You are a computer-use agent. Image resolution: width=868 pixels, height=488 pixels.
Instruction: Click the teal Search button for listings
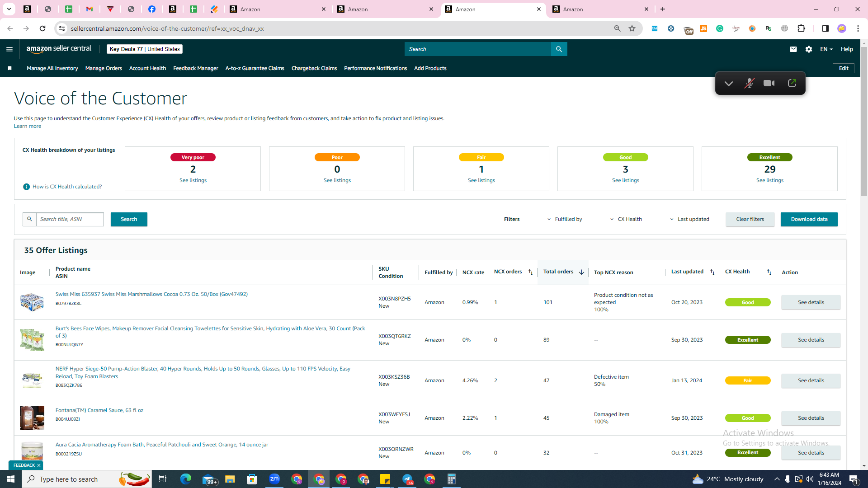[x=129, y=219]
